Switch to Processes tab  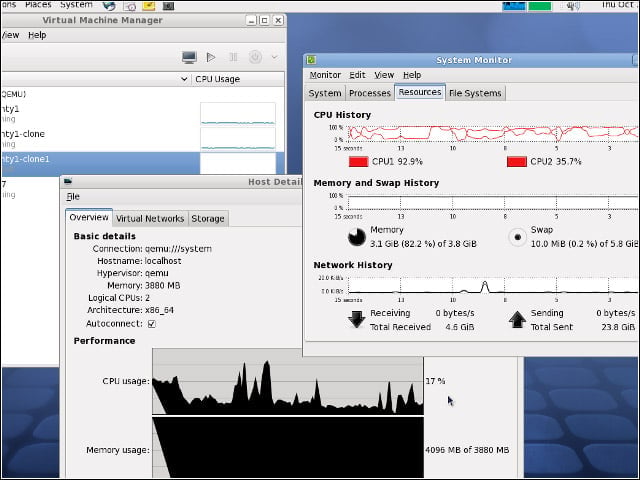point(370,93)
